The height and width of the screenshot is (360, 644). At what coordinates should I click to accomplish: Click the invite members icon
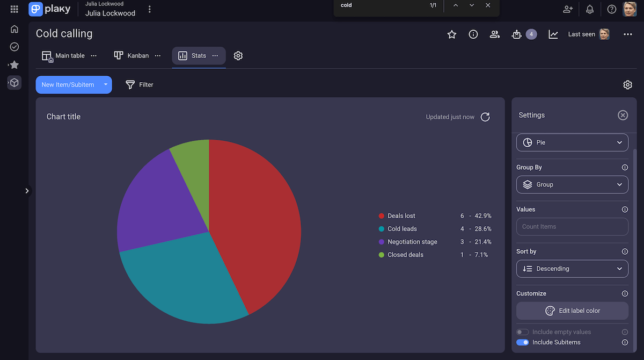(567, 9)
